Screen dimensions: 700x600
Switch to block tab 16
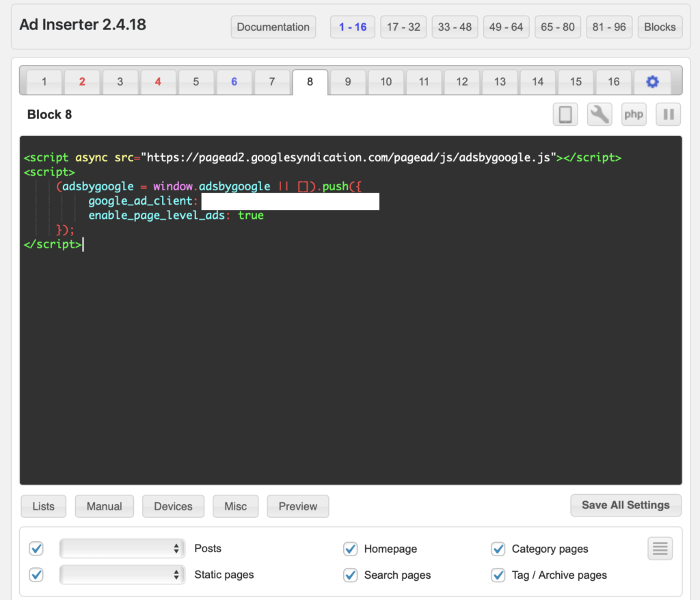point(614,82)
